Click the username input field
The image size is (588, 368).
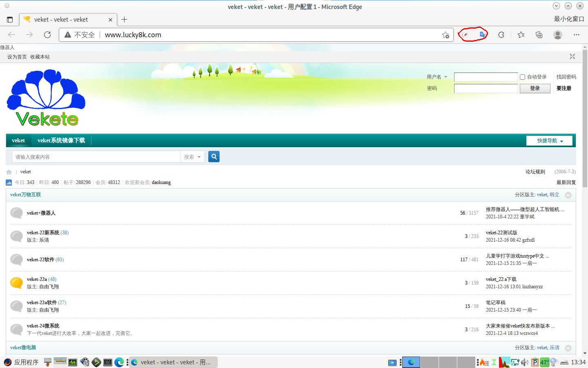[x=486, y=77]
